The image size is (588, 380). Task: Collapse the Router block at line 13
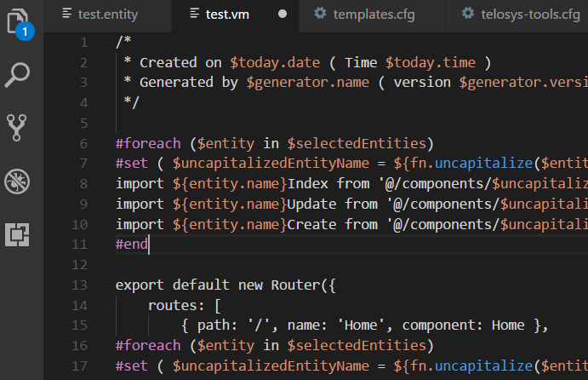[104, 285]
